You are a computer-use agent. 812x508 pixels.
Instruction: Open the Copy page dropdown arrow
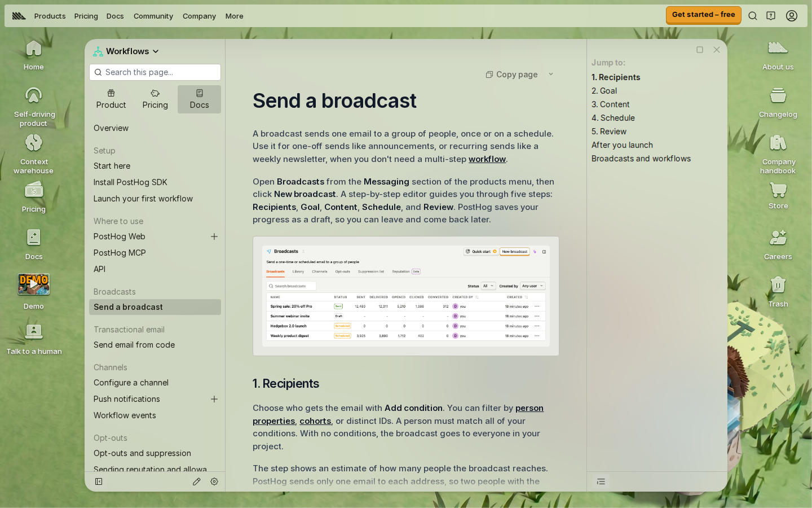551,75
